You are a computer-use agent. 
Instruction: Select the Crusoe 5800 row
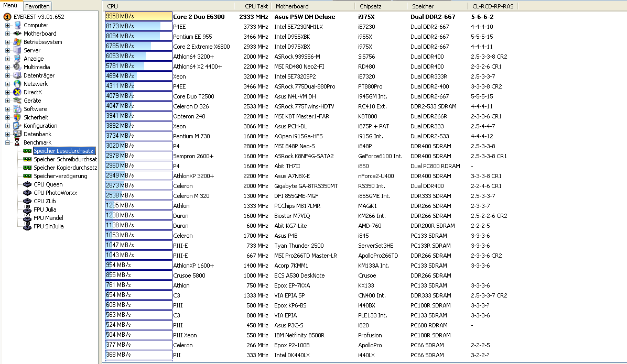point(312,275)
